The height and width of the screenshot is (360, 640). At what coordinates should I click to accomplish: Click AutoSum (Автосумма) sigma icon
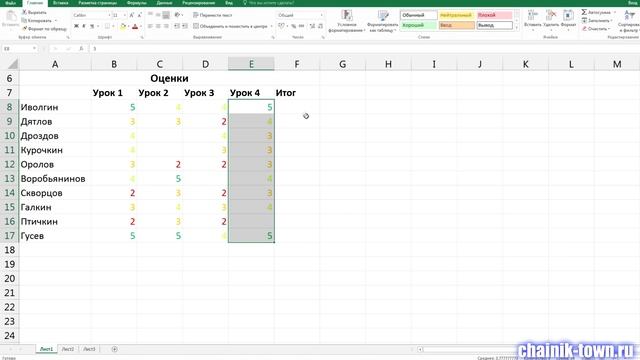(584, 12)
